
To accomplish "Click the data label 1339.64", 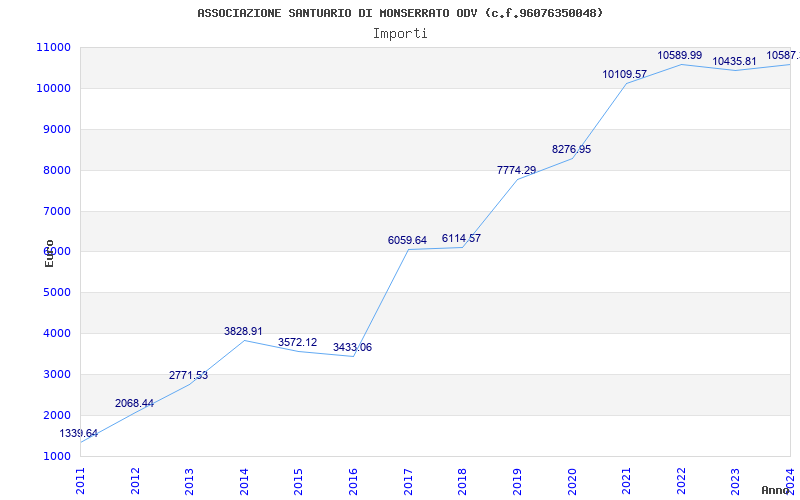I will coord(79,434).
